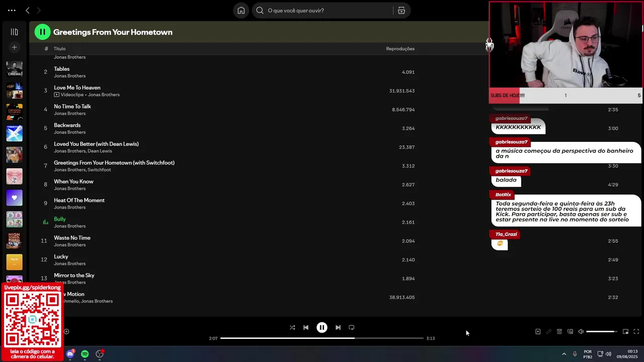Open Connect to a device
The height and width of the screenshot is (362, 644).
(570, 331)
